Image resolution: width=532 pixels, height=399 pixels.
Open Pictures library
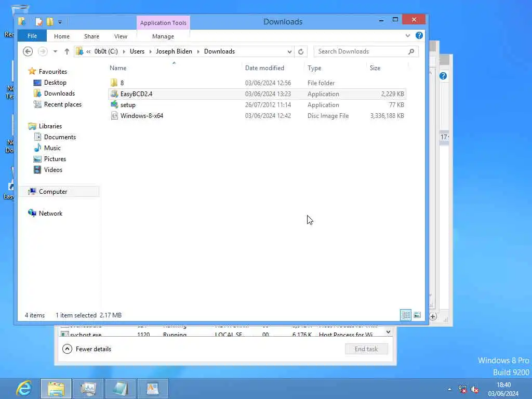click(x=55, y=159)
